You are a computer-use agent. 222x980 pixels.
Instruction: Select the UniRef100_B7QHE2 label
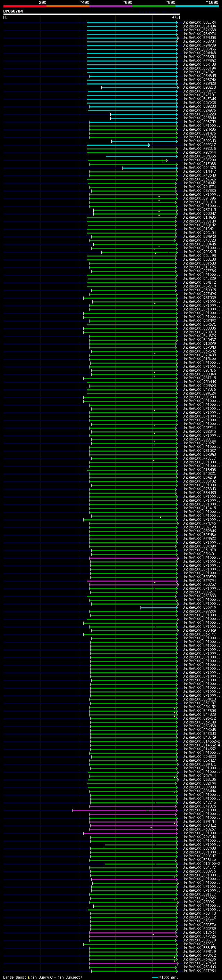click(199, 826)
